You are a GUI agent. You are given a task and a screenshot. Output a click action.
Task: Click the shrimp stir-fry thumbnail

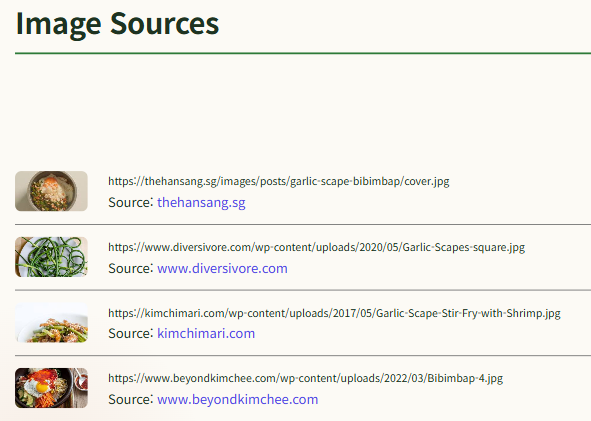(x=51, y=322)
